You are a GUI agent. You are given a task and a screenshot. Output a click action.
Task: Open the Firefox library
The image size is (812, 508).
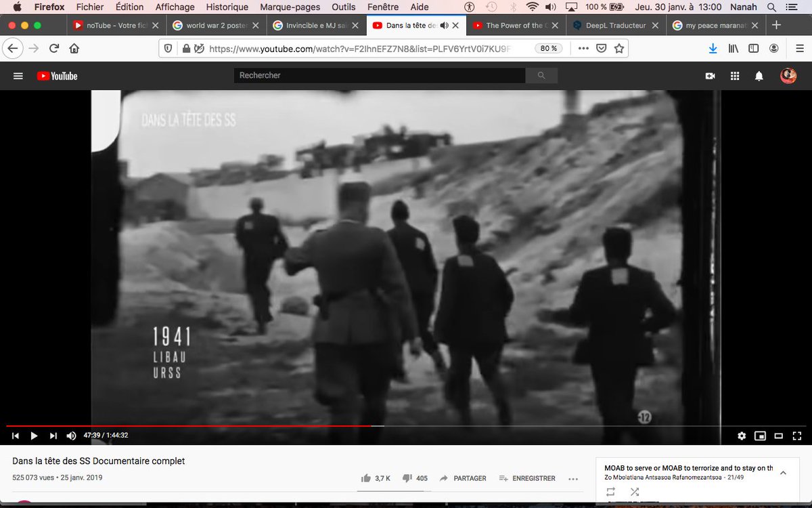[x=733, y=49]
